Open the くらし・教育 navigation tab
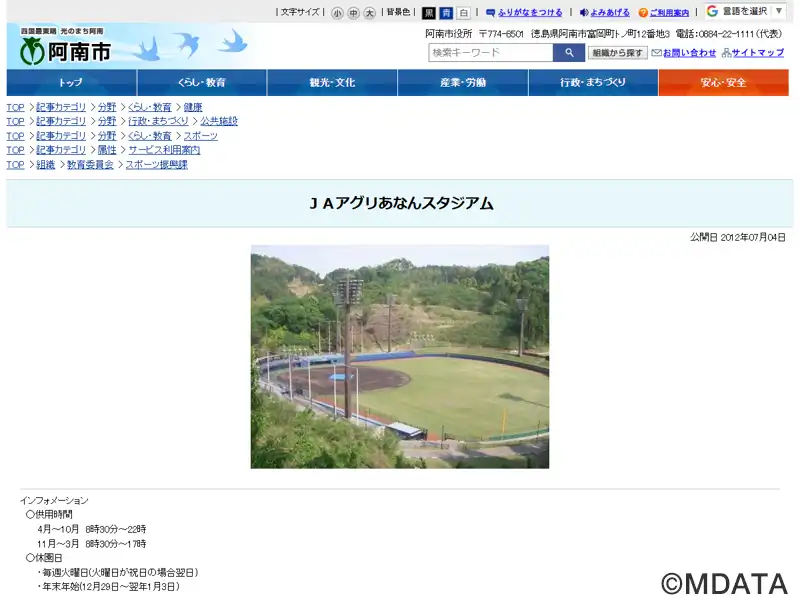The image size is (800, 600). tap(202, 83)
